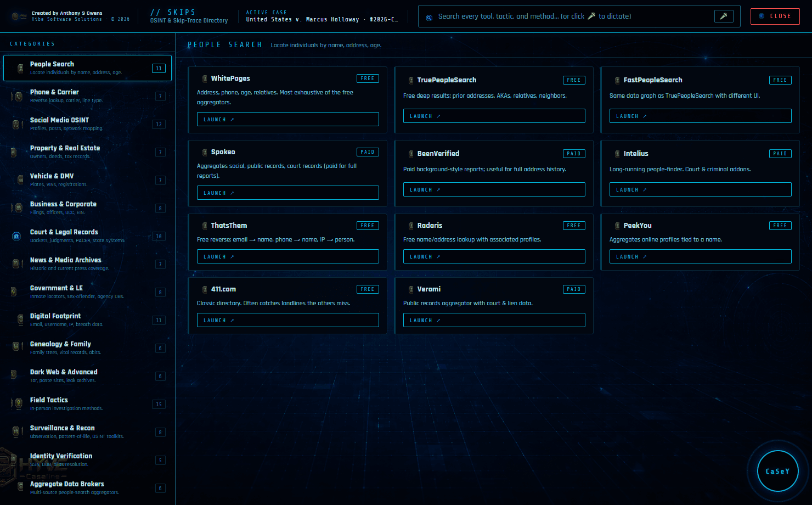Click the PAID badge on Spokeo card

click(368, 152)
